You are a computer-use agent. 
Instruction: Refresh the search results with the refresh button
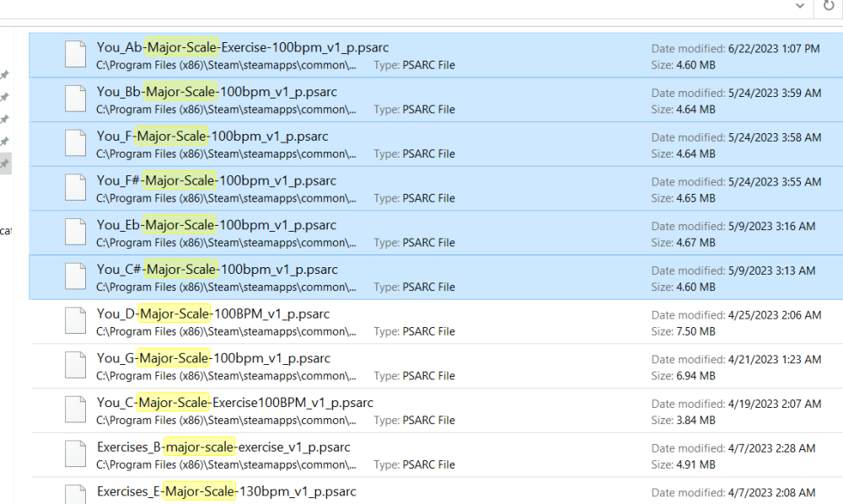click(x=828, y=6)
